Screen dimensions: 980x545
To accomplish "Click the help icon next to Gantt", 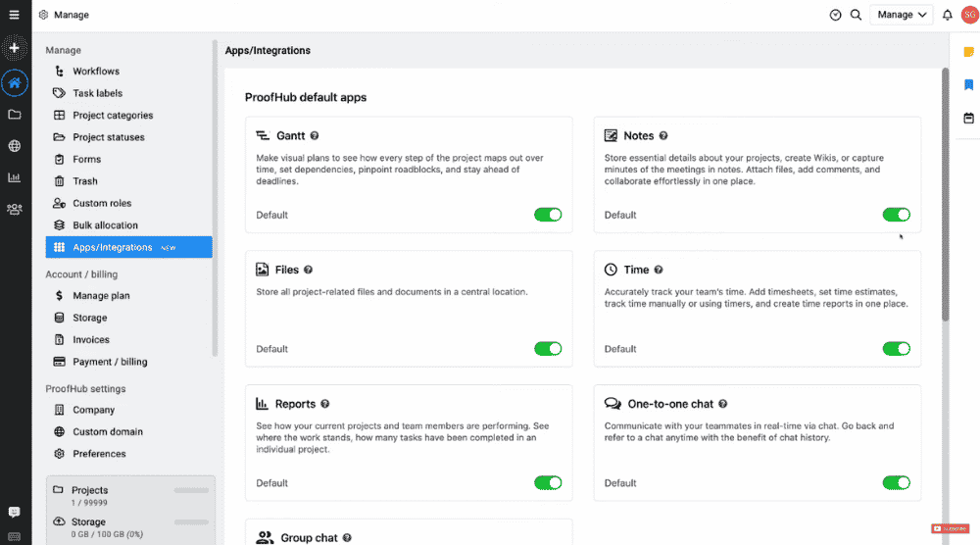I will pos(315,135).
